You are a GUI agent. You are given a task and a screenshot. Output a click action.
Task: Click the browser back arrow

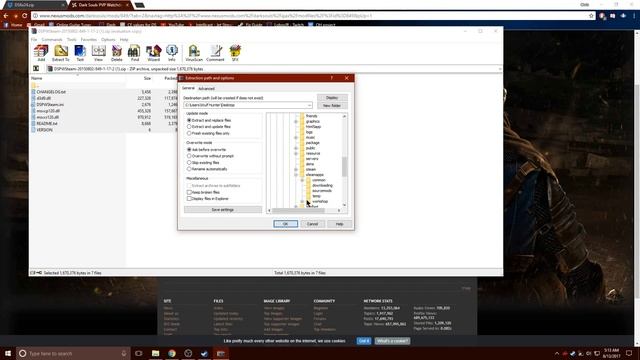pos(6,16)
